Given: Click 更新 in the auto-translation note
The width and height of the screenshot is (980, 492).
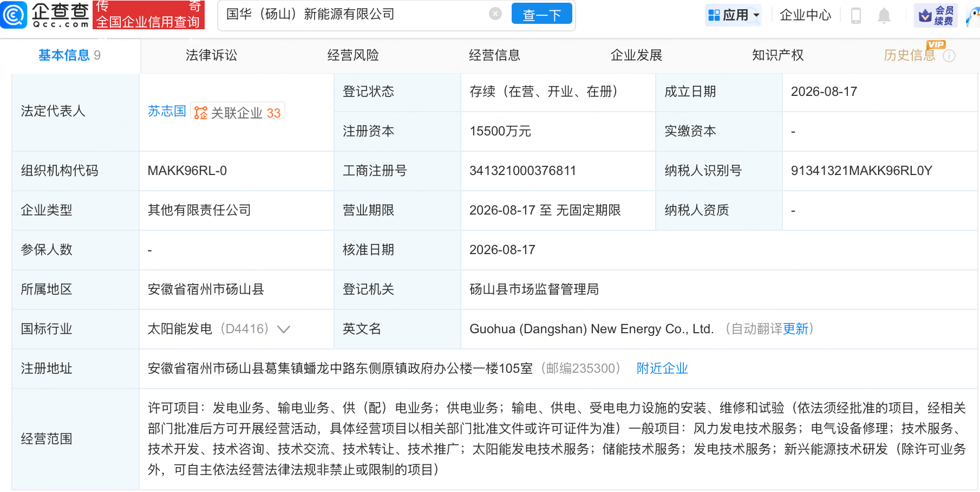Looking at the screenshot, I should pyautogui.click(x=795, y=329).
